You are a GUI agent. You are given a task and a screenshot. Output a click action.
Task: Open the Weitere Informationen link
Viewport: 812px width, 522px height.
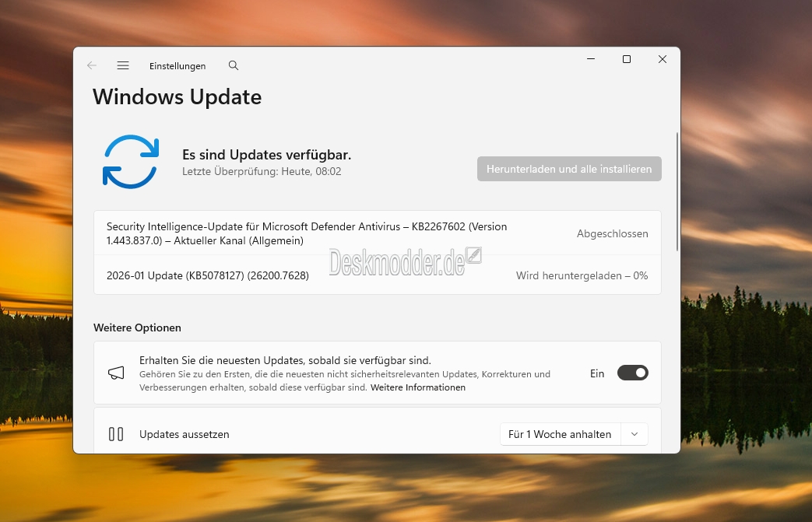pos(418,387)
